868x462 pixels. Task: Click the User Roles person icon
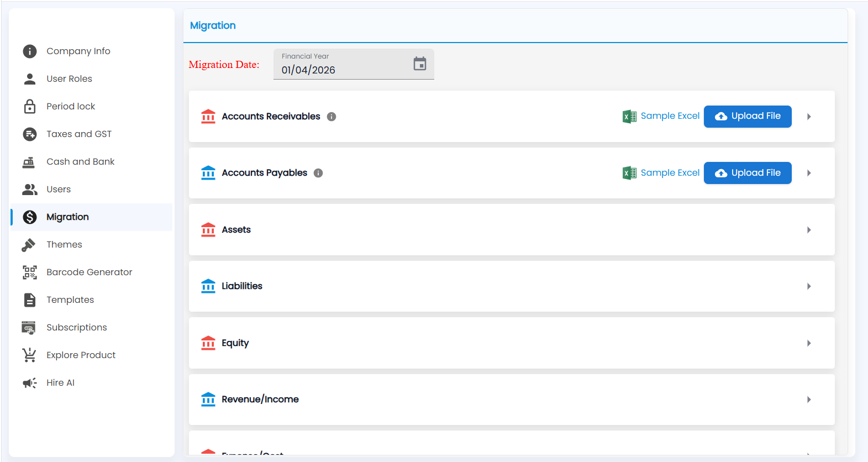[x=30, y=79]
